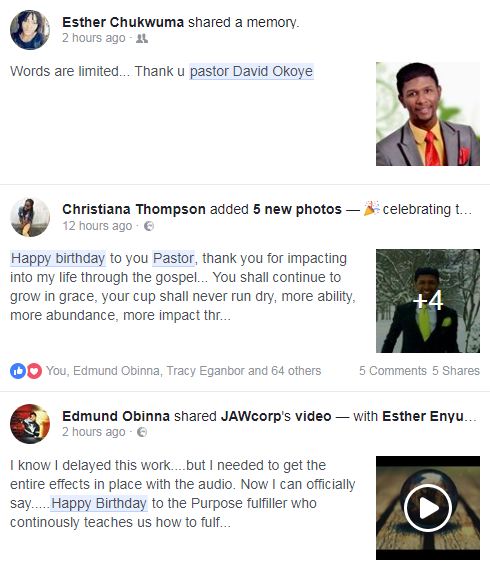
Task: Open Esther Chukwuma's name link
Action: click(123, 22)
